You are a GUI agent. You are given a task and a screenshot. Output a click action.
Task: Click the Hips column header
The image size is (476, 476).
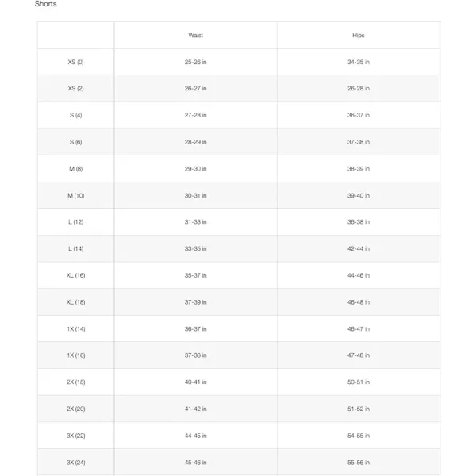click(359, 36)
